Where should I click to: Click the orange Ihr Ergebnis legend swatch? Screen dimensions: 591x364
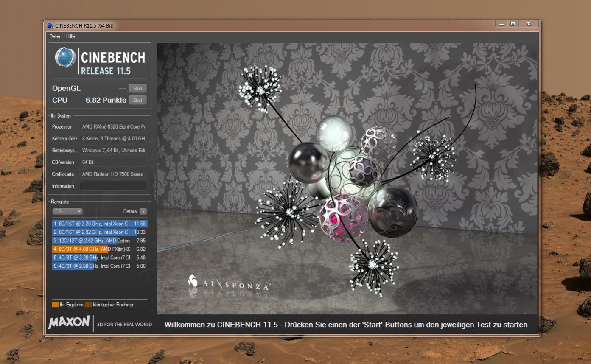click(55, 304)
